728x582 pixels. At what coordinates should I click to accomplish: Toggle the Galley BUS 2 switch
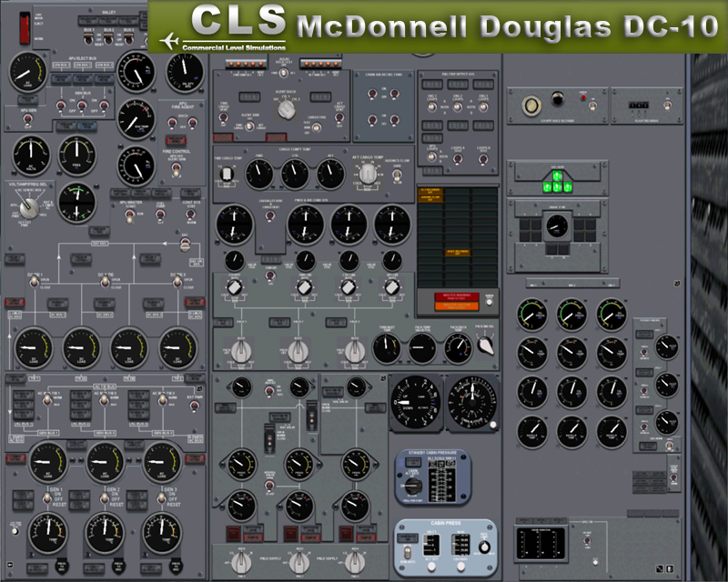click(x=108, y=39)
